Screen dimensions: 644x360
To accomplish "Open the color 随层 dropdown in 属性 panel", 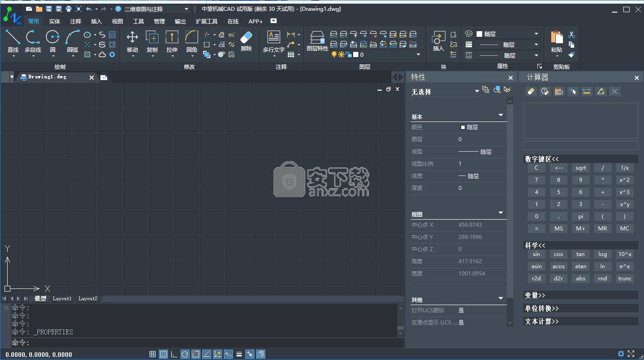I will [x=507, y=34].
